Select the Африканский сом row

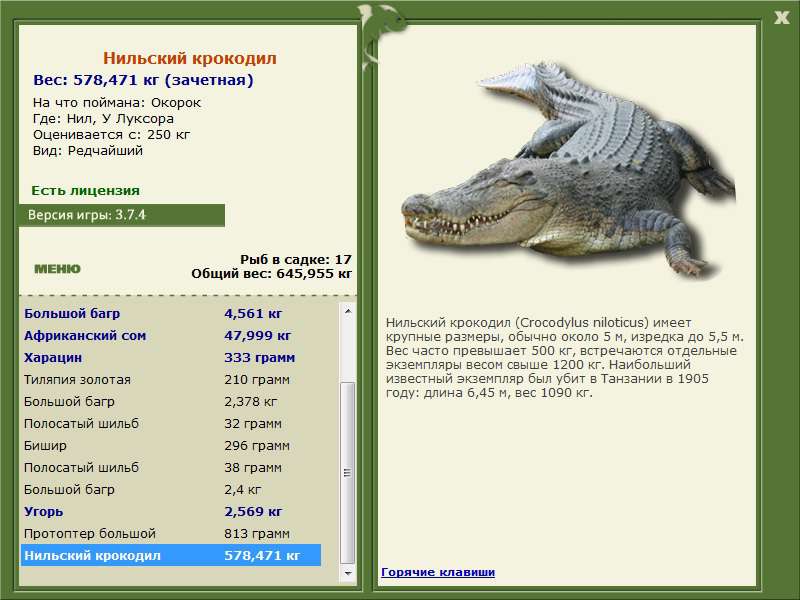click(171, 335)
